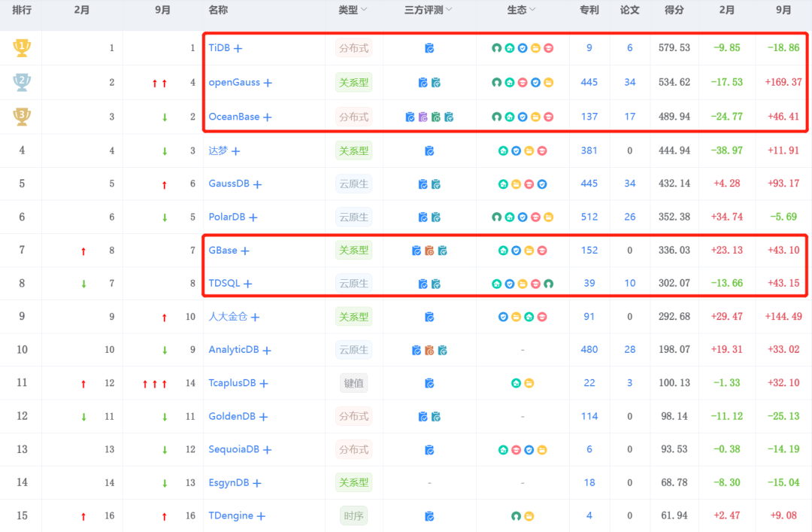Click the 时序 type tag in TDengine row
Image resolution: width=812 pixels, height=532 pixels.
click(x=353, y=516)
